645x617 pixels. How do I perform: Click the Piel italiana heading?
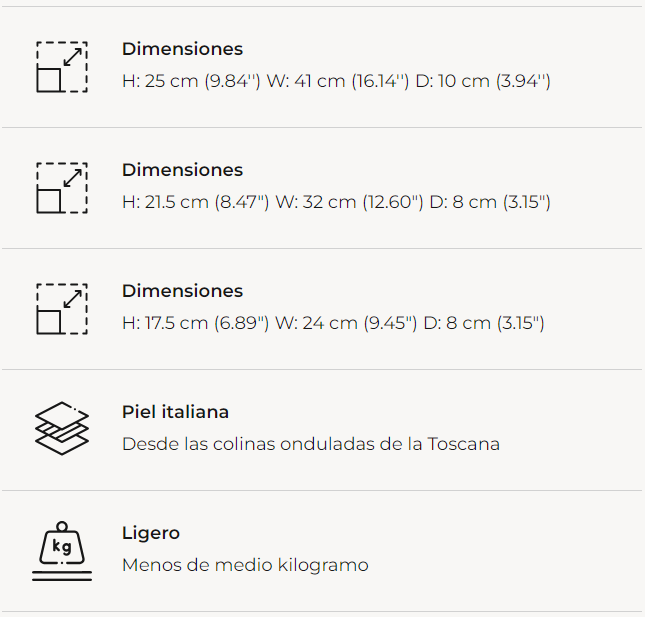[x=175, y=412]
